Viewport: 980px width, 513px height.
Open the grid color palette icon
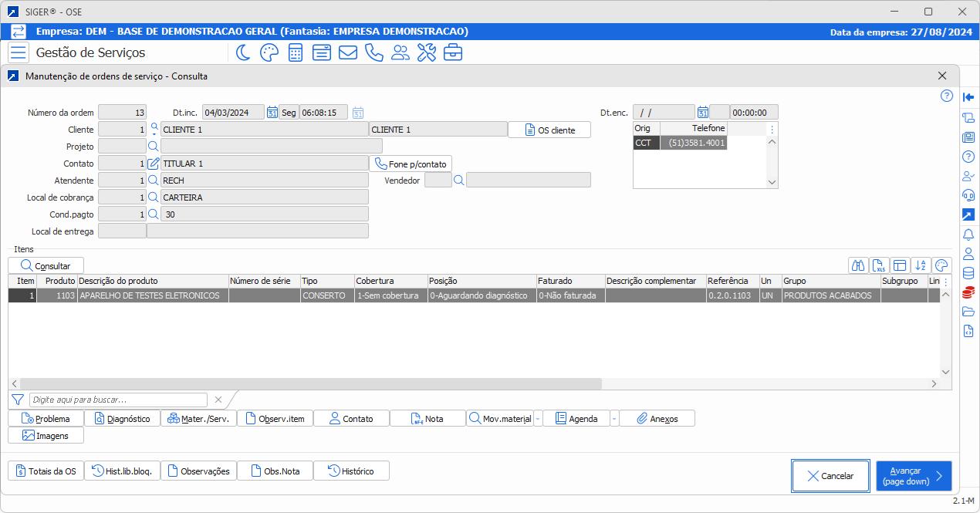(941, 265)
